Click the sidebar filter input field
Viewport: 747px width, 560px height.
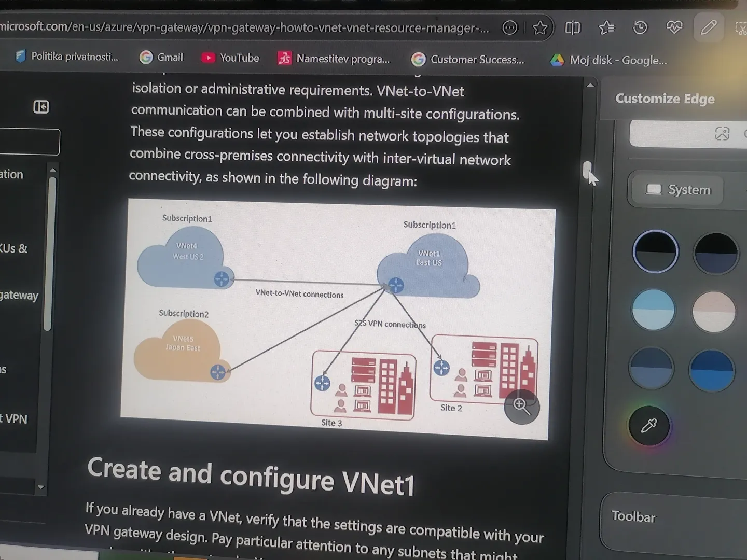point(30,142)
